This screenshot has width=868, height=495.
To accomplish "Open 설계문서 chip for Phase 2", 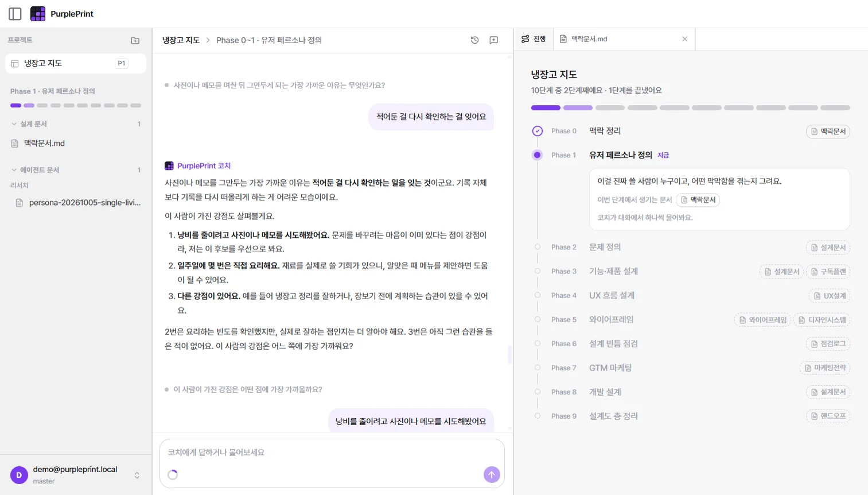I will [828, 247].
